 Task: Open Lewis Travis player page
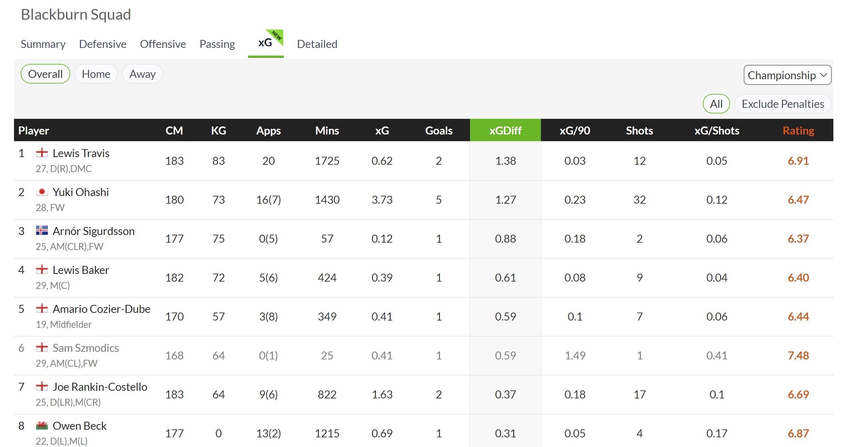coord(81,153)
